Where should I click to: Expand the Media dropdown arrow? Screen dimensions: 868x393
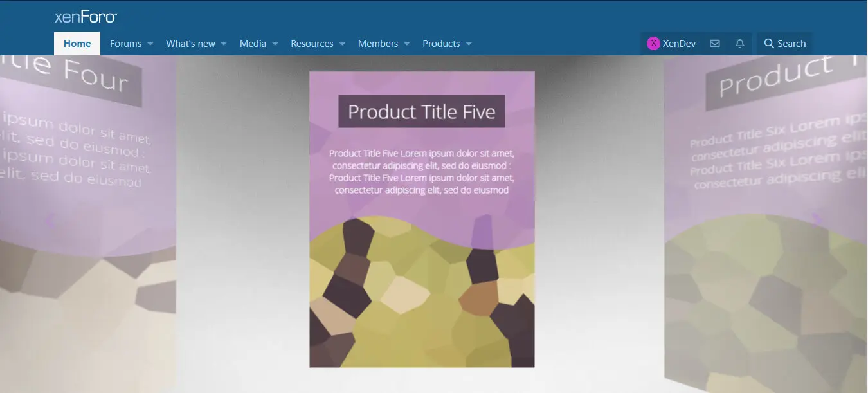click(x=275, y=44)
